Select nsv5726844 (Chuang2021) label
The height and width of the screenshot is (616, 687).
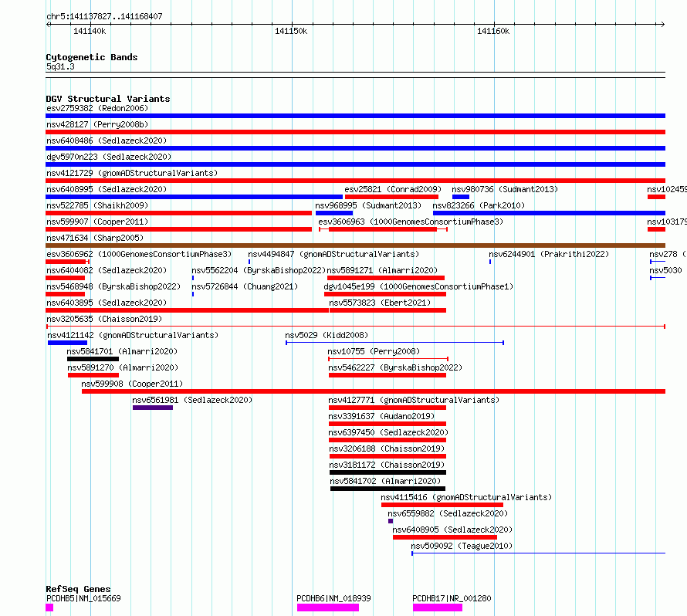point(245,286)
